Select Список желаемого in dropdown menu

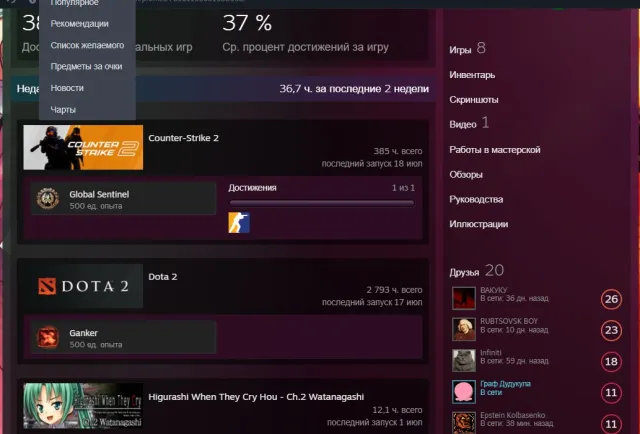tap(87, 45)
